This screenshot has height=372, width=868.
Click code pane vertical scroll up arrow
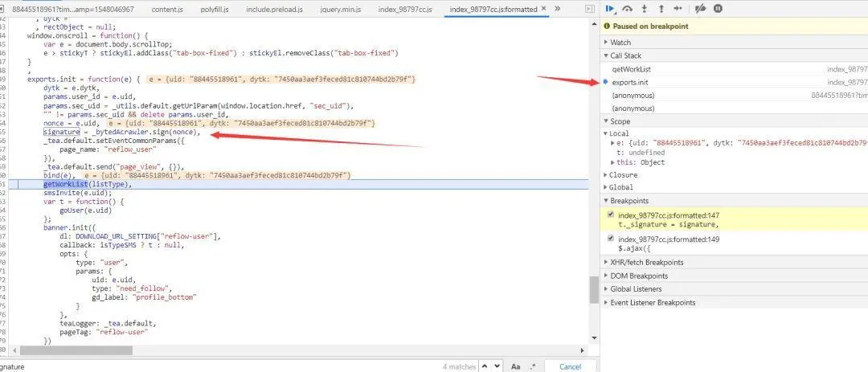(594, 22)
